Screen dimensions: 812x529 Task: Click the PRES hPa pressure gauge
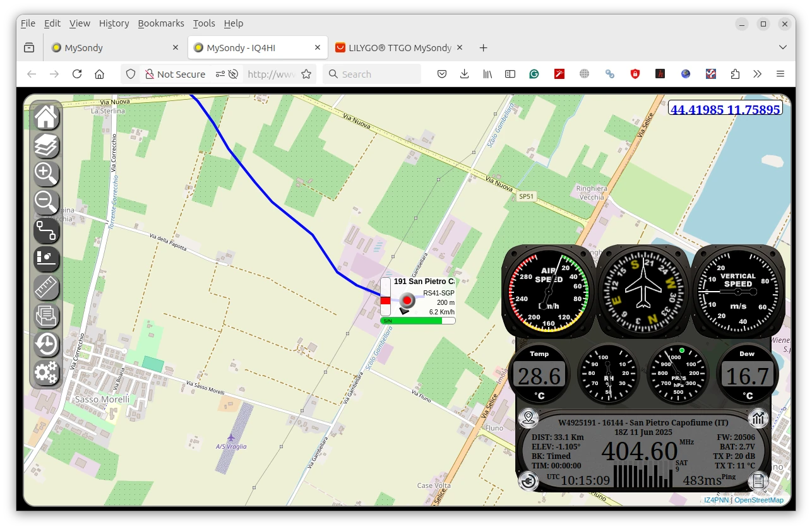(x=678, y=374)
